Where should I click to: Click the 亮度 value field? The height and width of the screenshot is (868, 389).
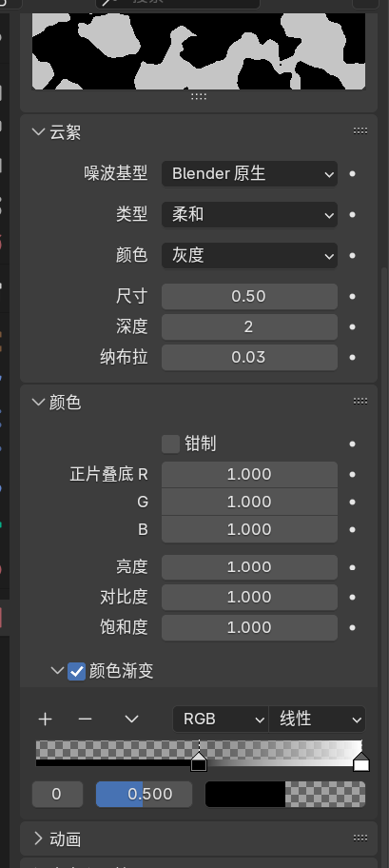click(x=249, y=567)
